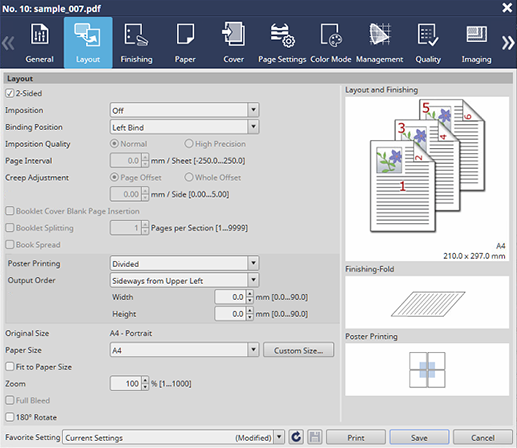Open the Quality checklist icon
Image resolution: width=517 pixels, height=448 pixels.
pos(428,34)
